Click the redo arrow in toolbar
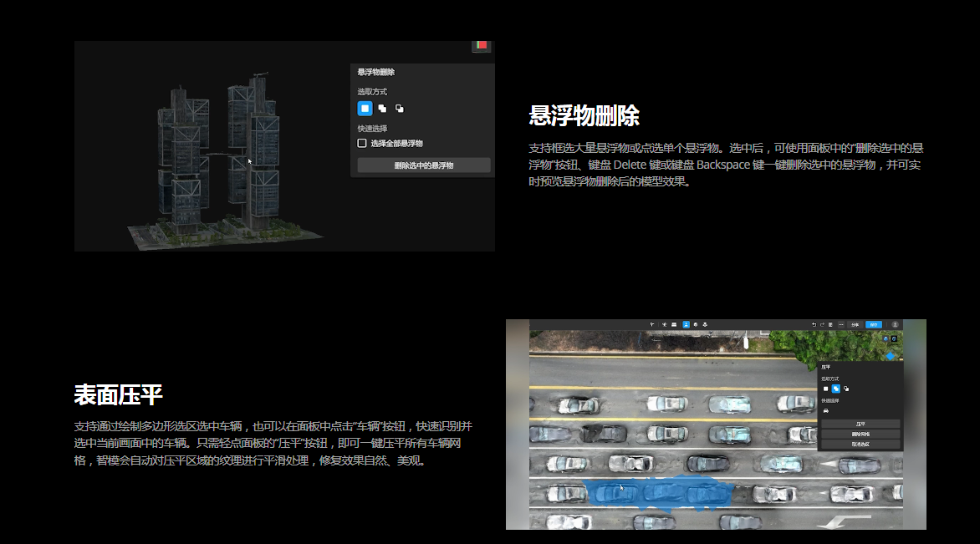Image resolution: width=980 pixels, height=544 pixels. (822, 324)
